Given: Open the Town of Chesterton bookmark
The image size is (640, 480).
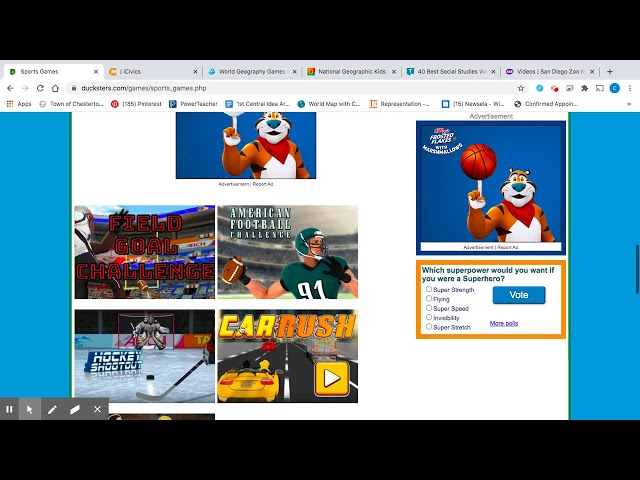Looking at the screenshot, I should pyautogui.click(x=71, y=104).
